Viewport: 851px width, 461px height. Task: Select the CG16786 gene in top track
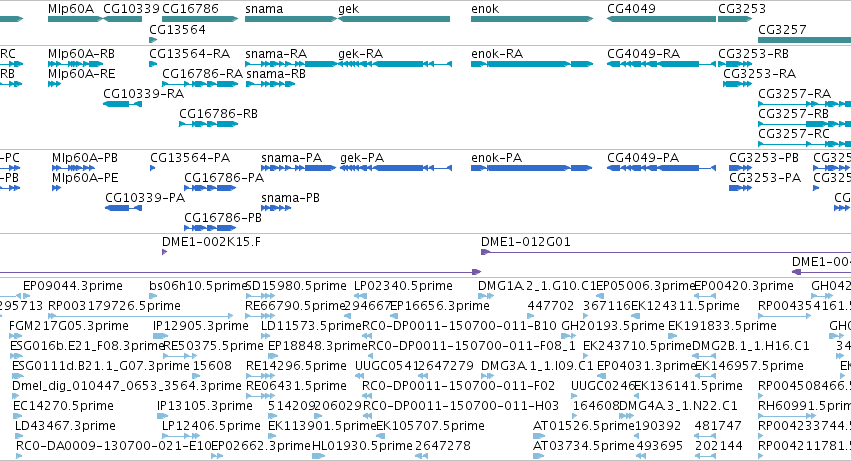[x=200, y=19]
